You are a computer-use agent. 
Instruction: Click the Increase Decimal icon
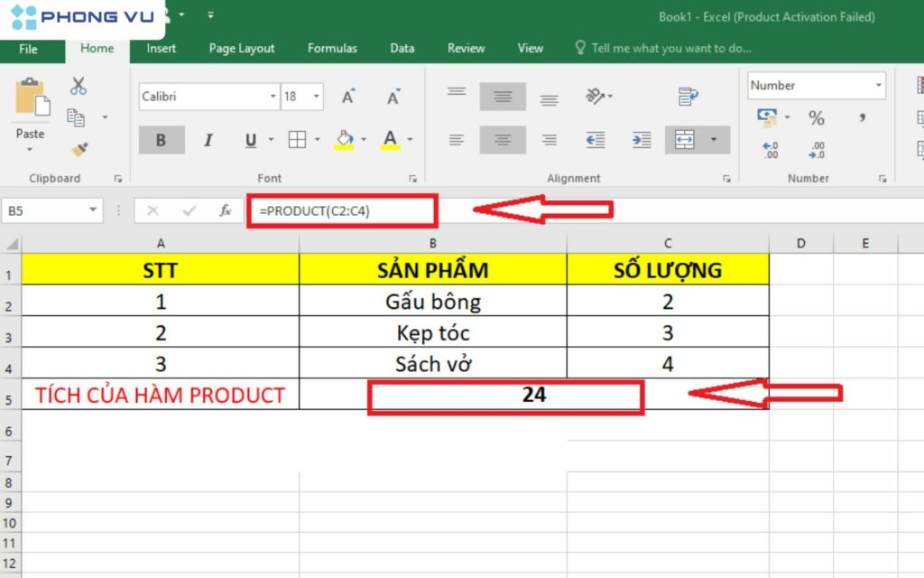click(x=770, y=149)
